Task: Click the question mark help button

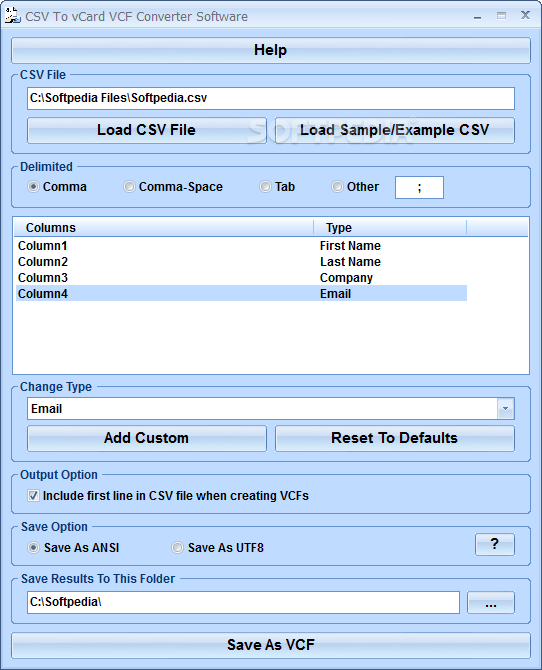Action: point(495,544)
